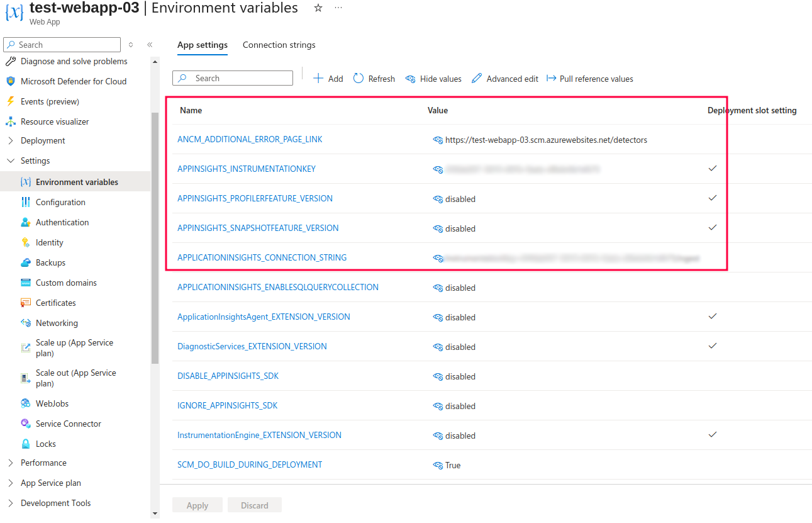This screenshot has width=812, height=523.
Task: Select Networking in the Settings menu
Action: [57, 323]
